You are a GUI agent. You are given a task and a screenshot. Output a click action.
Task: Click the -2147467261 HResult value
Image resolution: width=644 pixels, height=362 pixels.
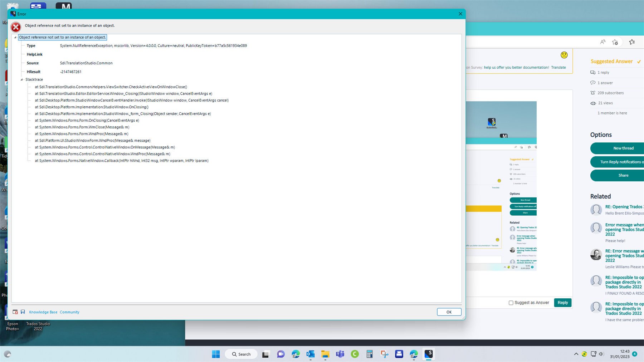[x=70, y=72]
